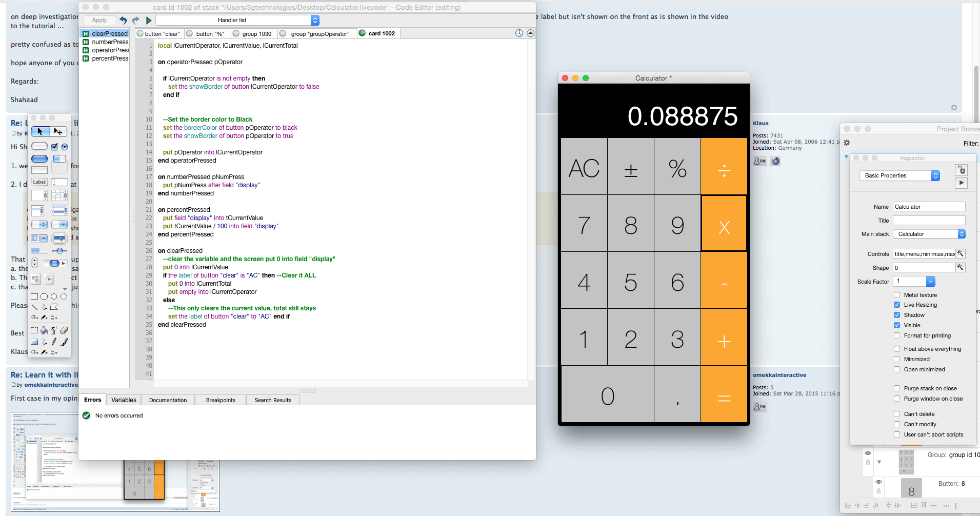This screenshot has height=516, width=980.
Task: Click the redo arrow in Code Editor
Action: pos(136,21)
